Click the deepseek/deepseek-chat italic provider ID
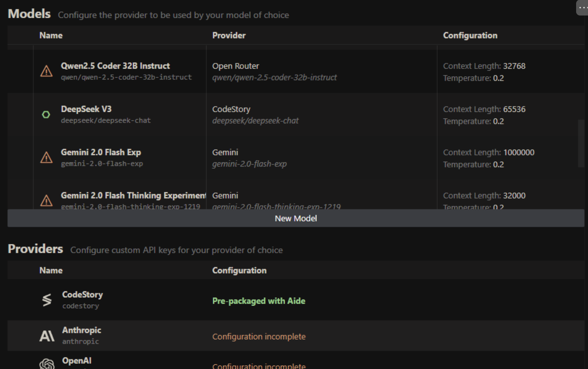The height and width of the screenshot is (369, 588). [x=255, y=120]
